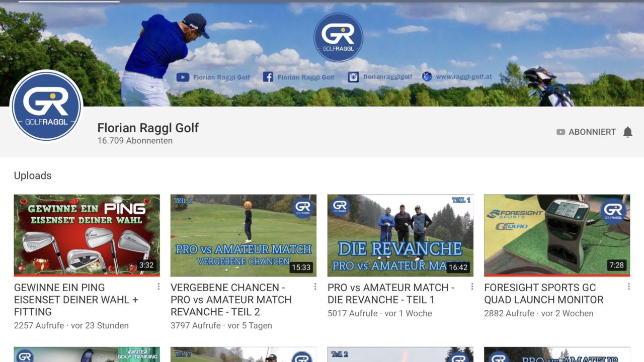Click the 15:33 duration badge
This screenshot has height=362, width=644.
coord(301,267)
